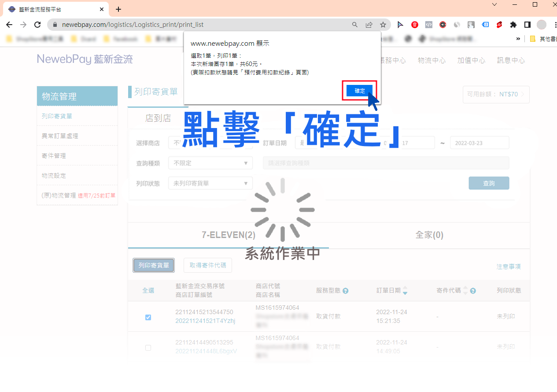
Task: Click the blue tag extension icon
Action: [485, 25]
